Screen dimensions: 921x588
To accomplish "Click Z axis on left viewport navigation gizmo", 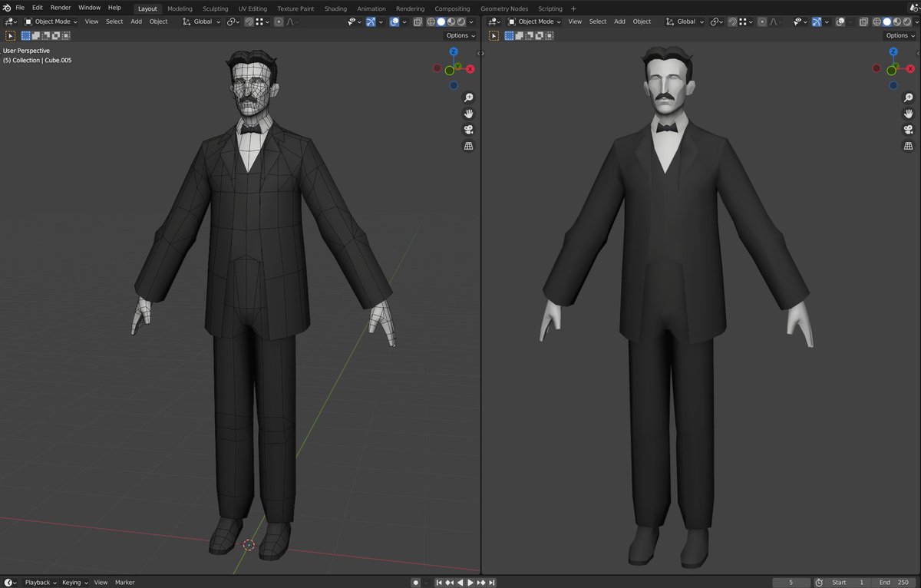I will (x=454, y=51).
